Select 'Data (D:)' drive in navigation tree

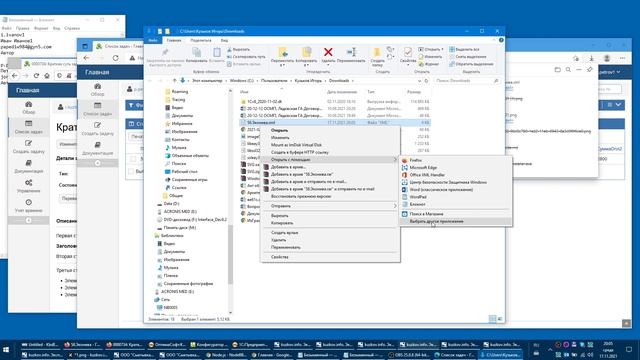[171, 203]
